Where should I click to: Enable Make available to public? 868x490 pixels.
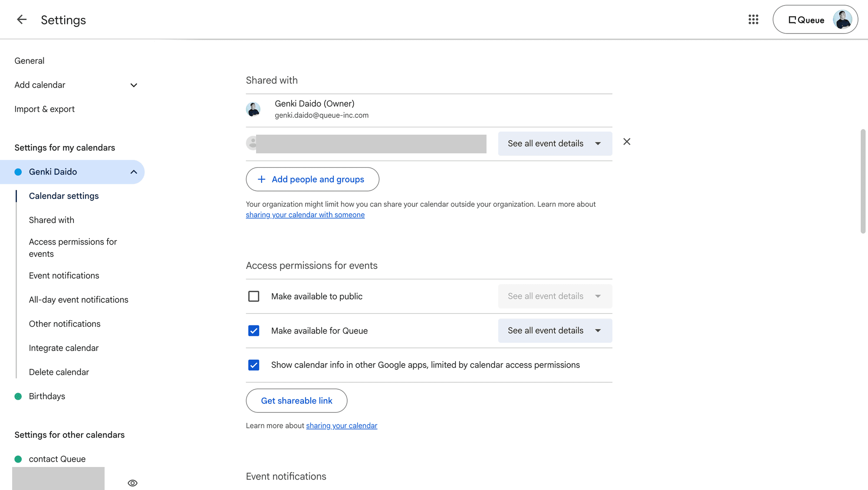pos(253,296)
